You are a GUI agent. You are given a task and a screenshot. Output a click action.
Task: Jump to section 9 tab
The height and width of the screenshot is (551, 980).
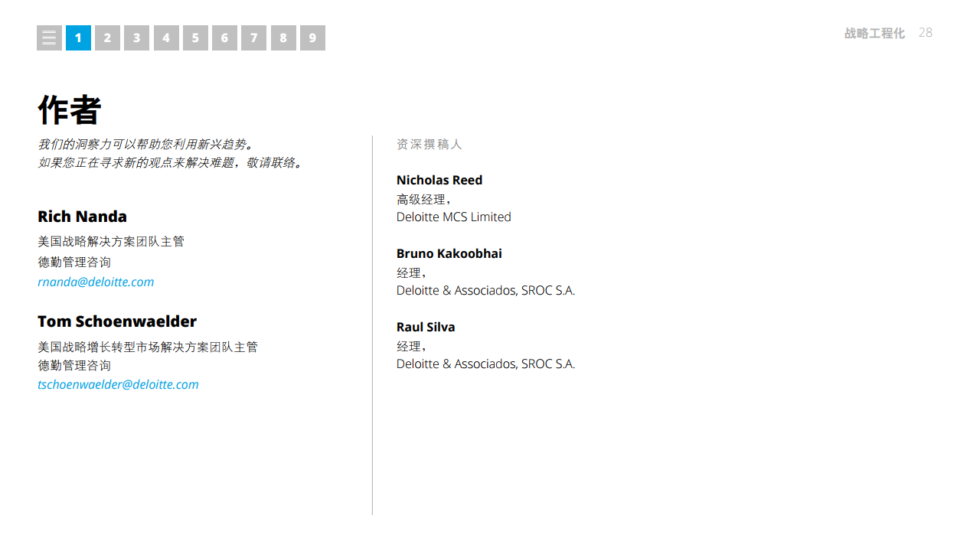pos(312,37)
